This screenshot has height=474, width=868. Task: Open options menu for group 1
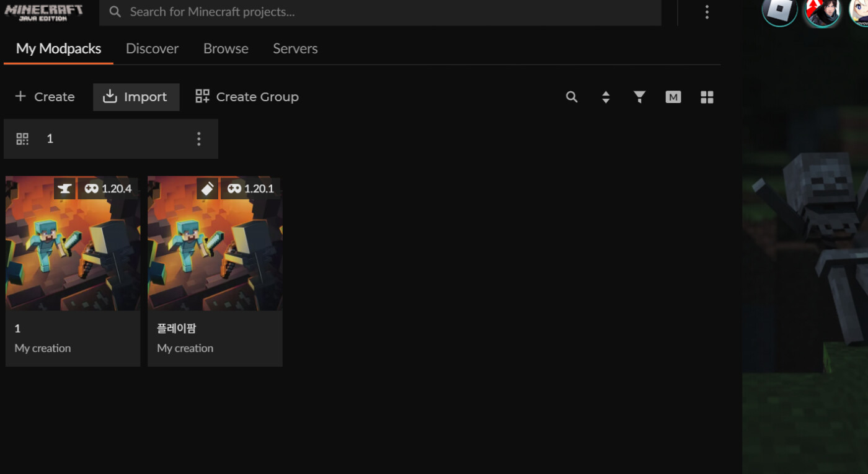click(198, 139)
